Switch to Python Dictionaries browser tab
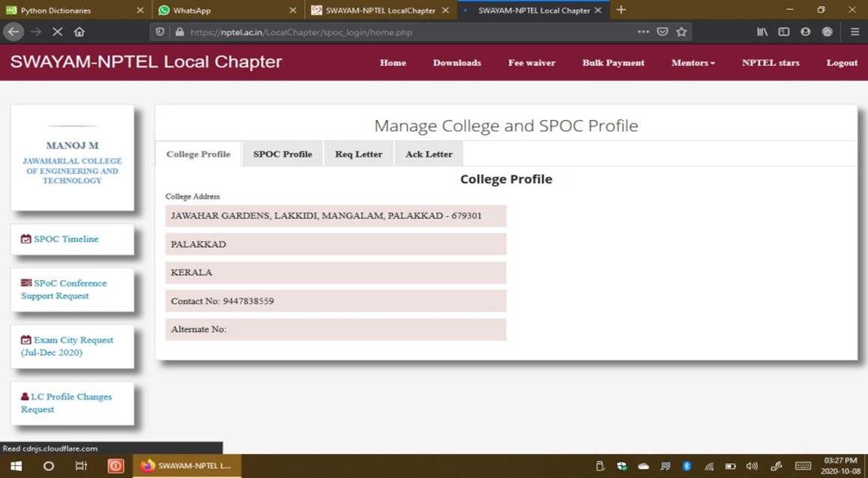Image resolution: width=868 pixels, height=478 pixels. pyautogui.click(x=75, y=10)
